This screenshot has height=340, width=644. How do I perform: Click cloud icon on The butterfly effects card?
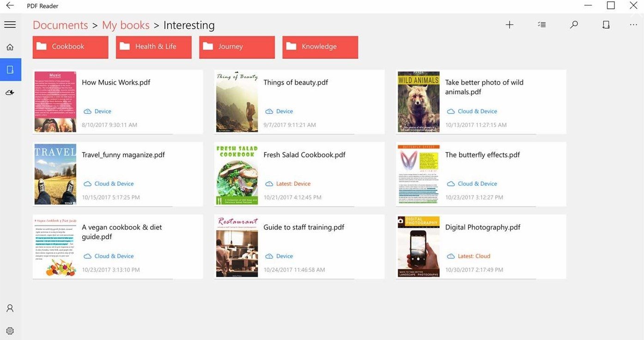click(x=450, y=184)
